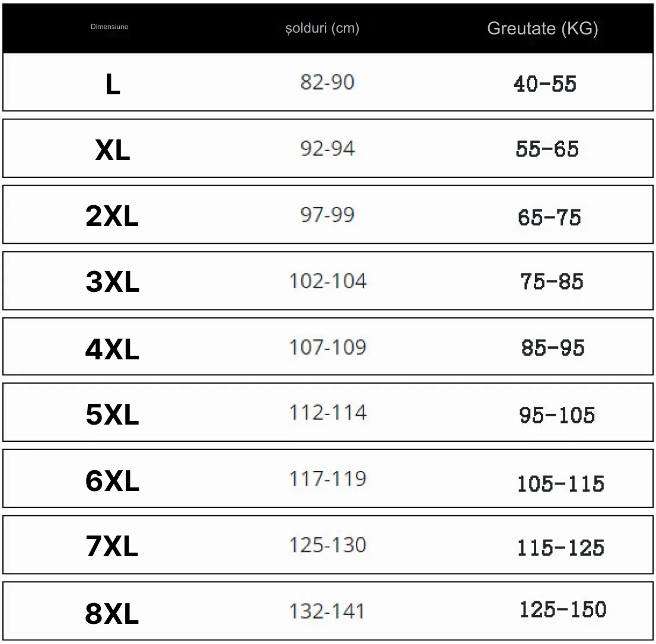Select the 8XL size label
Viewport: 656px width, 644px height.
pos(112,614)
